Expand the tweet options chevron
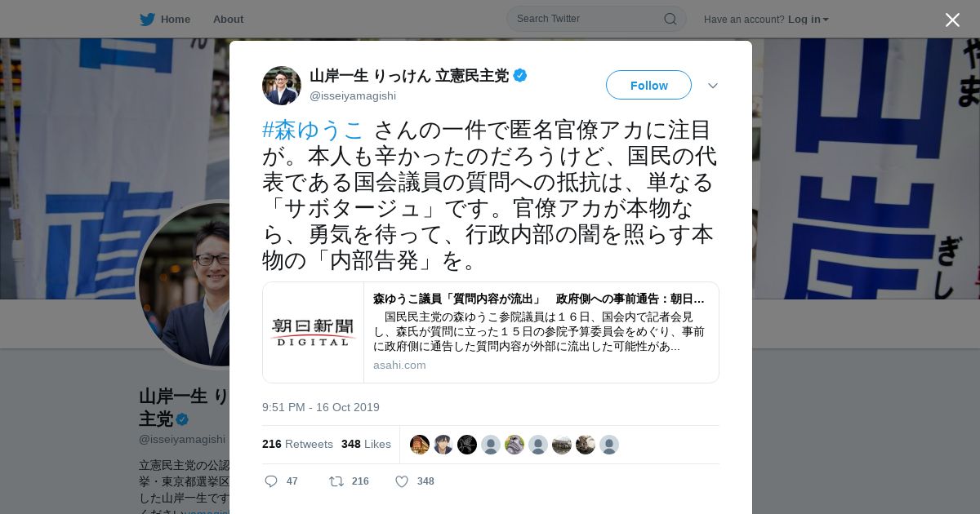Image resolution: width=980 pixels, height=514 pixels. click(x=713, y=86)
